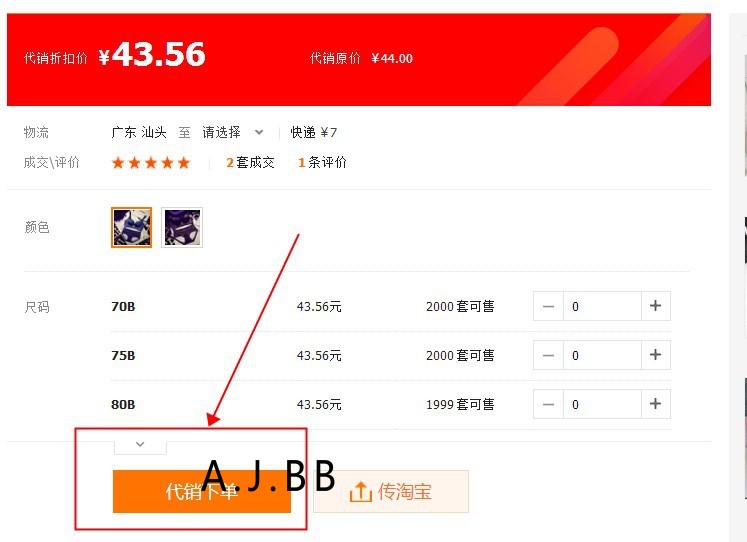Decrease the 70B size quantity with minus
747x542 pixels.
tap(548, 306)
